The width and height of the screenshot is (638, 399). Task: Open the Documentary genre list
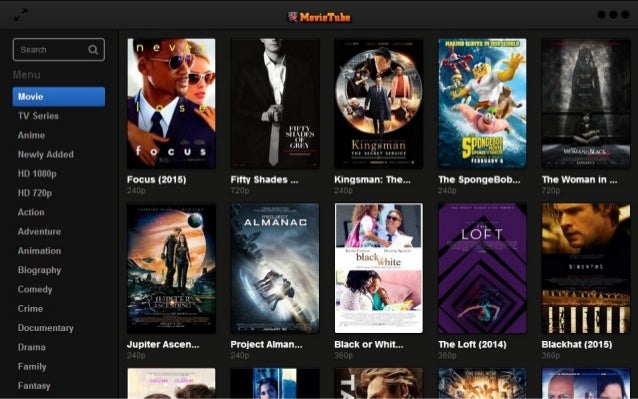[x=46, y=328]
